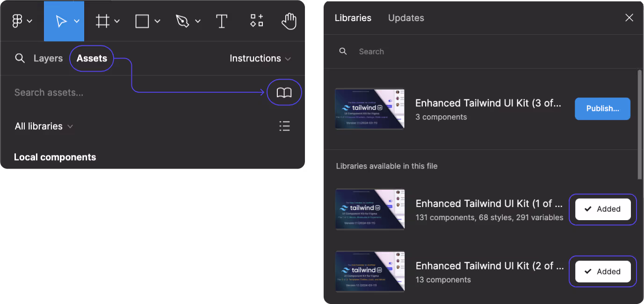Select the Pen tool

click(x=182, y=21)
